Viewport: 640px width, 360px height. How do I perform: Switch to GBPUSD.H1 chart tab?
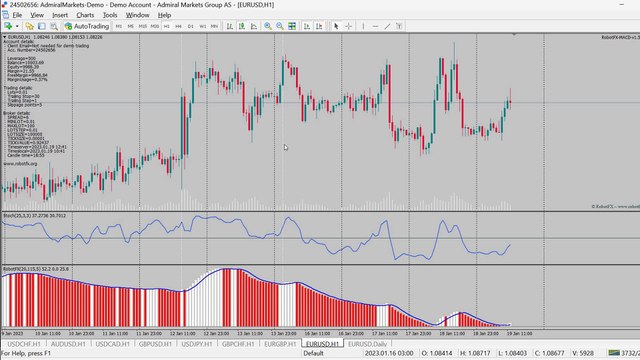155,344
